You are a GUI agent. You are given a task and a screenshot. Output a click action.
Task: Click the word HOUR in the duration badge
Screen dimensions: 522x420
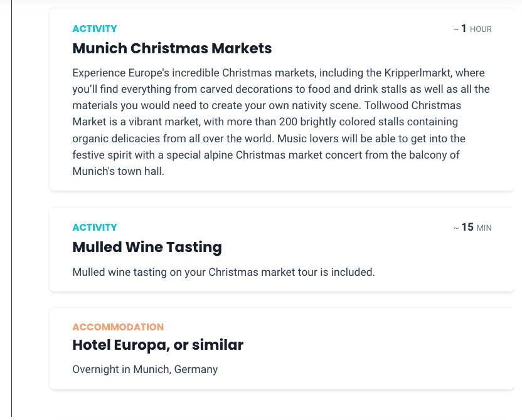pos(481,29)
